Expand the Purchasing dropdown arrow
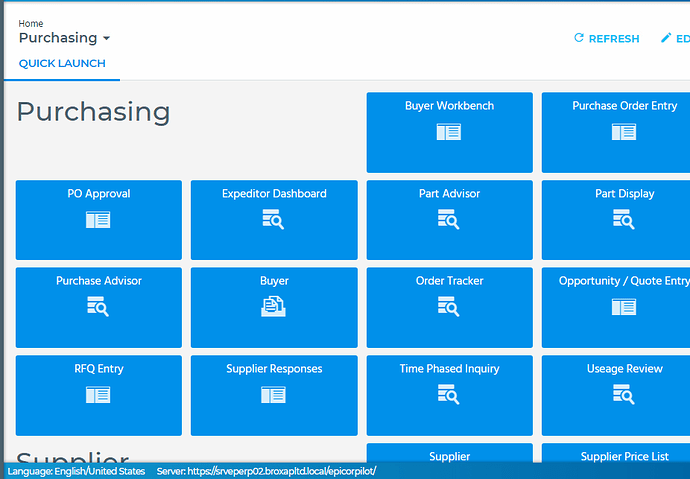690x479 pixels. click(106, 39)
